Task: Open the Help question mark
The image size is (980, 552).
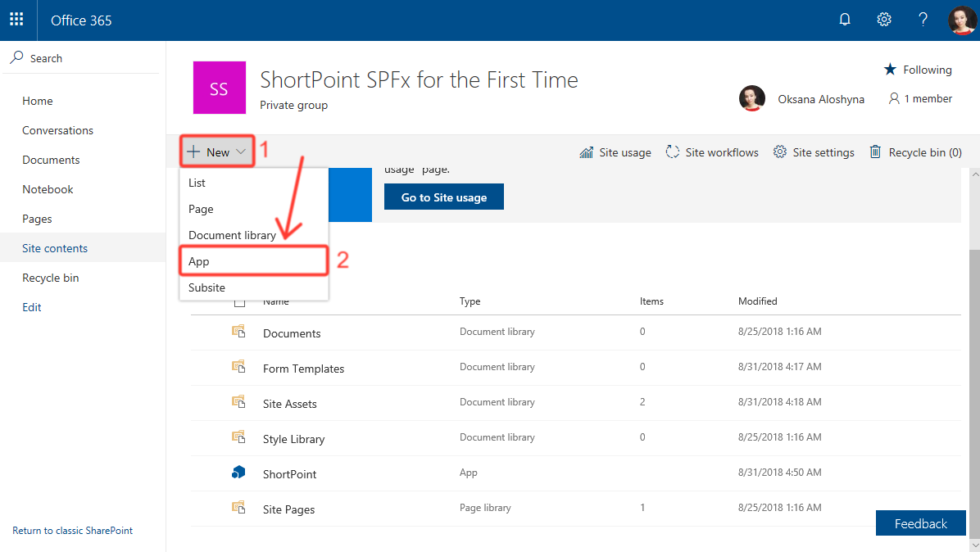Action: (923, 19)
